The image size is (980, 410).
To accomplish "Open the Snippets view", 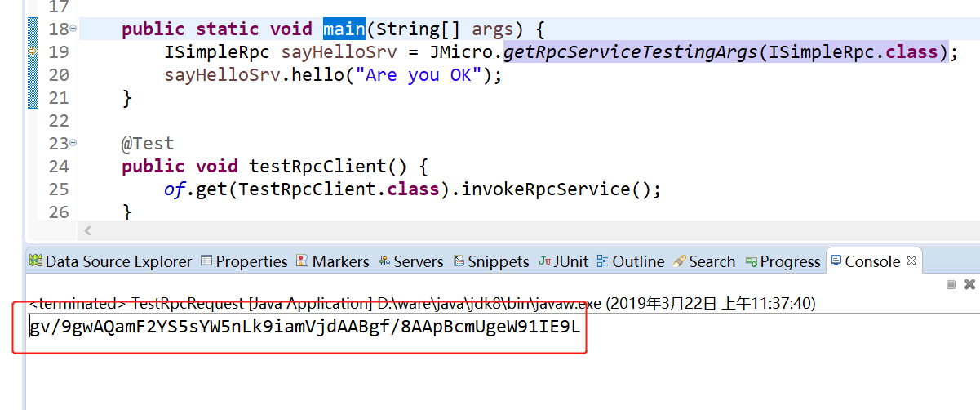I will coord(499,261).
